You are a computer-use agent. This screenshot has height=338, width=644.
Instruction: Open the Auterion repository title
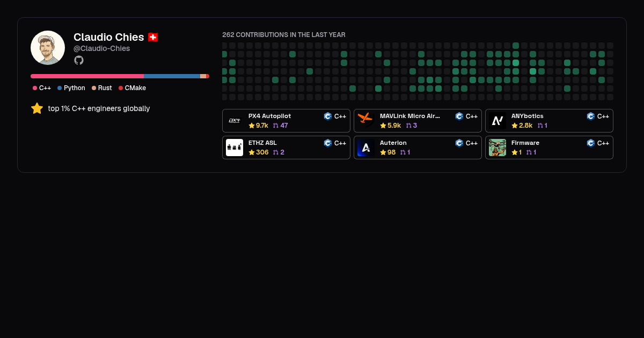(393, 143)
